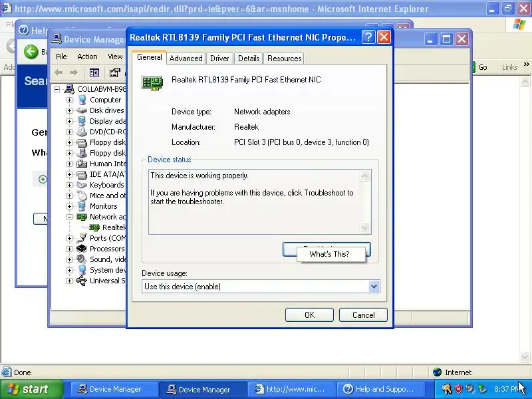532x399 pixels.
Task: Open the Device usage dropdown
Action: pyautogui.click(x=374, y=287)
